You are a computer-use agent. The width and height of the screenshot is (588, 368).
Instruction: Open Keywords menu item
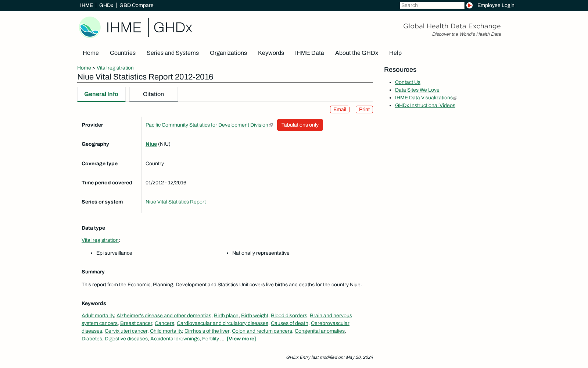coord(271,53)
